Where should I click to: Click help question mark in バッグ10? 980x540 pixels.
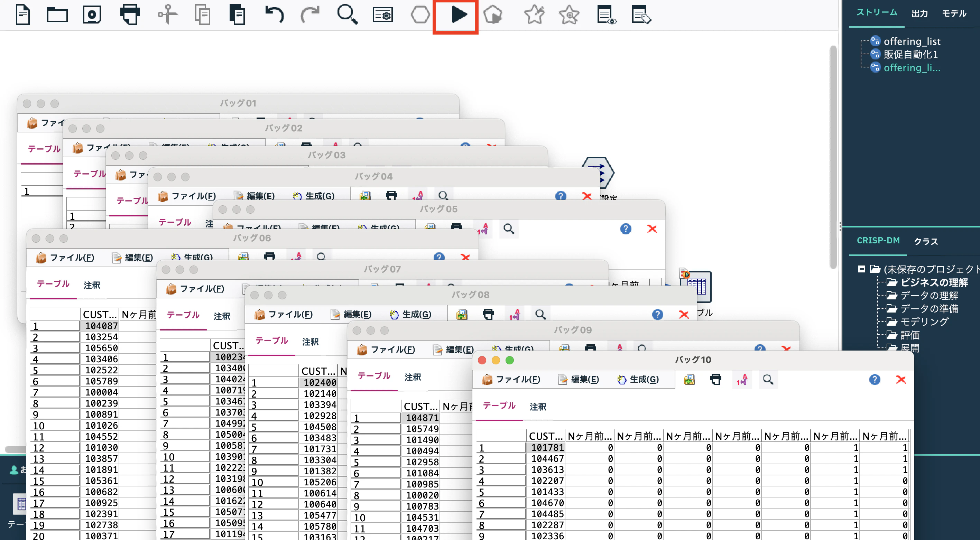coord(874,379)
